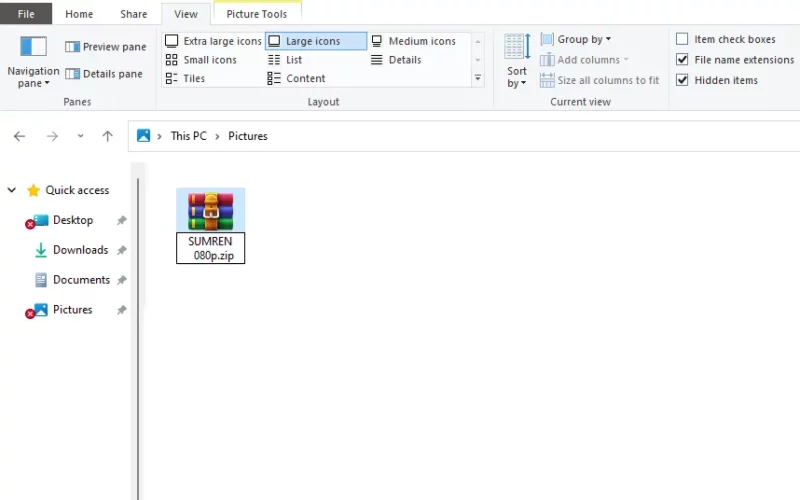The height and width of the screenshot is (500, 800).
Task: Expand chevron before This PC in breadcrumb
Action: [x=160, y=136]
